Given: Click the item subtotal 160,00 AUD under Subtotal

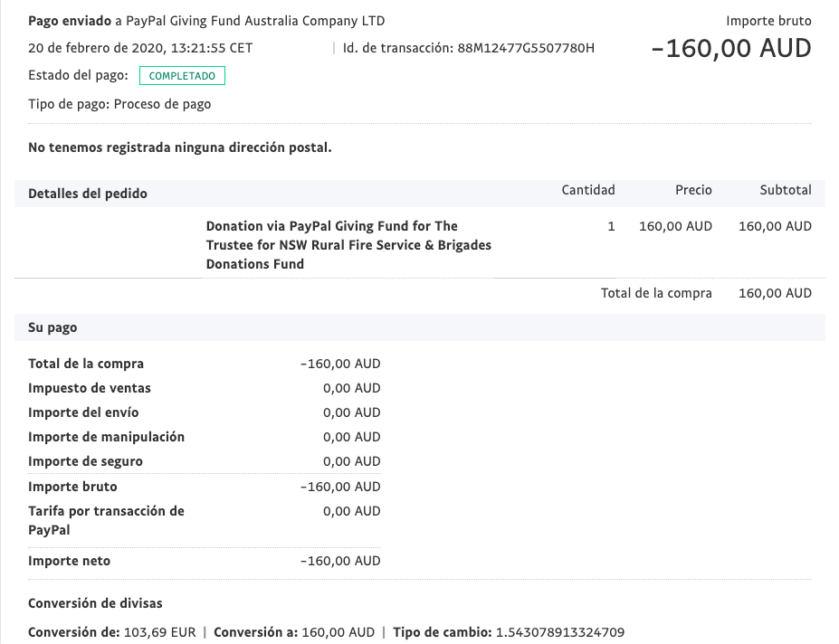Looking at the screenshot, I should click(x=775, y=226).
